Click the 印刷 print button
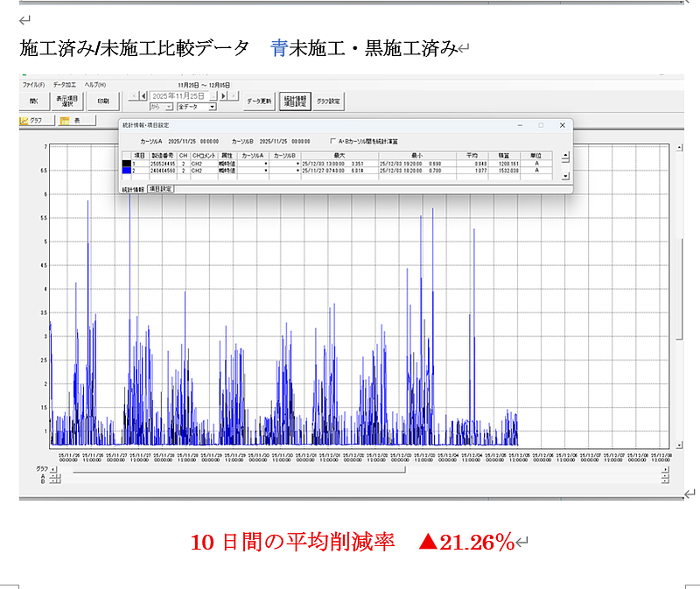This screenshot has height=589, width=700. [x=103, y=101]
